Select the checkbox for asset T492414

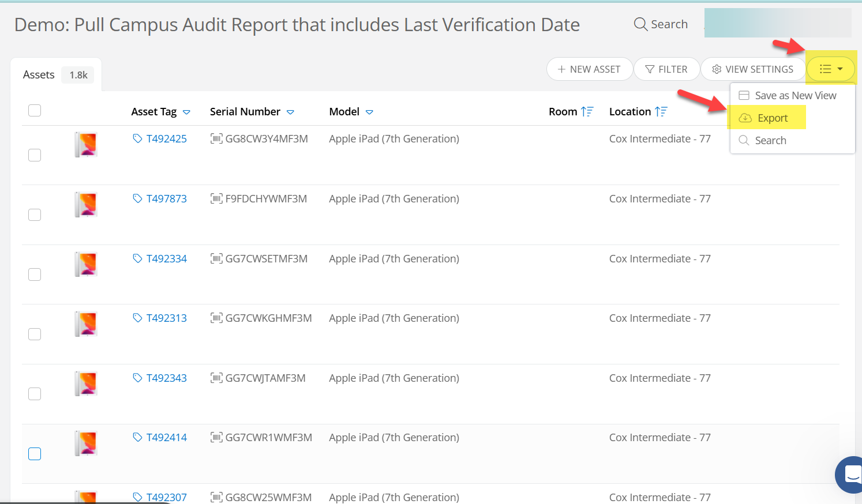[35, 454]
